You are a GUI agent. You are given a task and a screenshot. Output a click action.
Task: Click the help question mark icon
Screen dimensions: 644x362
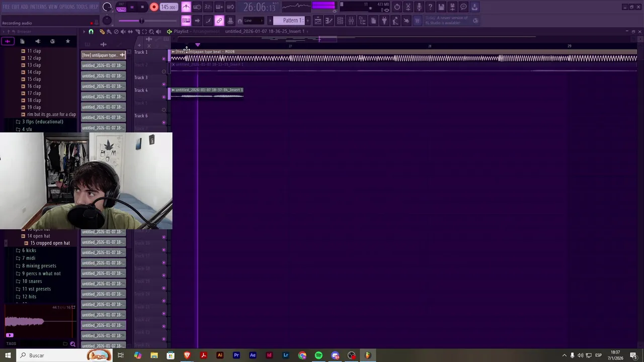click(x=430, y=7)
